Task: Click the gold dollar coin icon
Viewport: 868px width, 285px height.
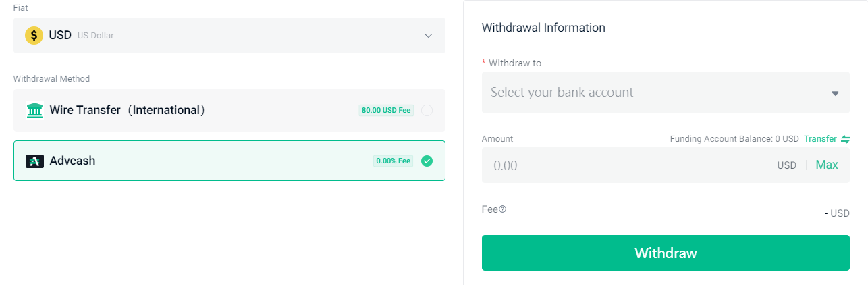Action: click(x=34, y=35)
